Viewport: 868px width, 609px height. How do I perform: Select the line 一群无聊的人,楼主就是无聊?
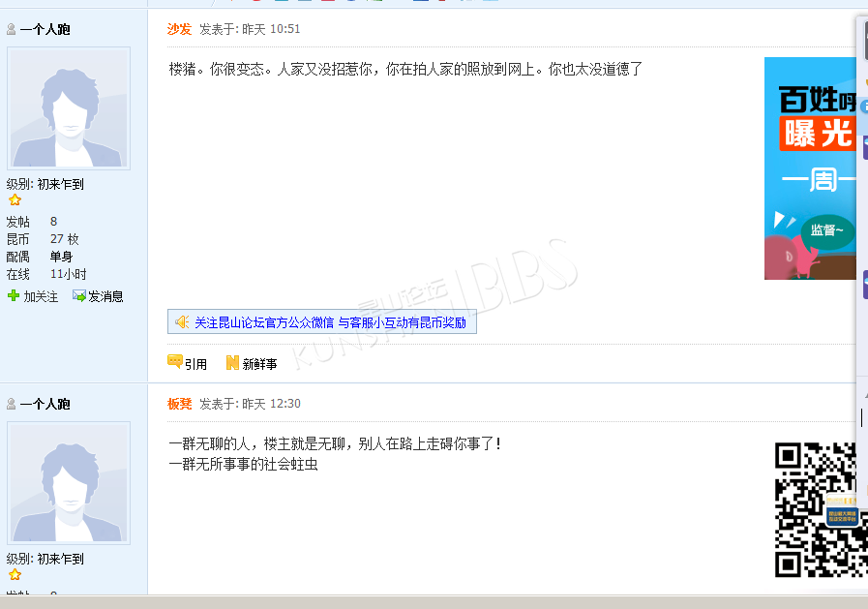335,444
